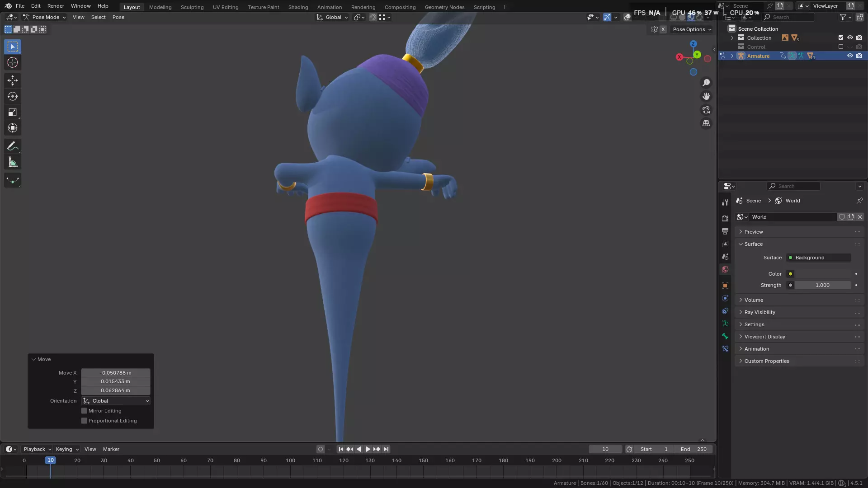Open the Scene properties tab
Screen dimensions: 868x488
(725, 256)
